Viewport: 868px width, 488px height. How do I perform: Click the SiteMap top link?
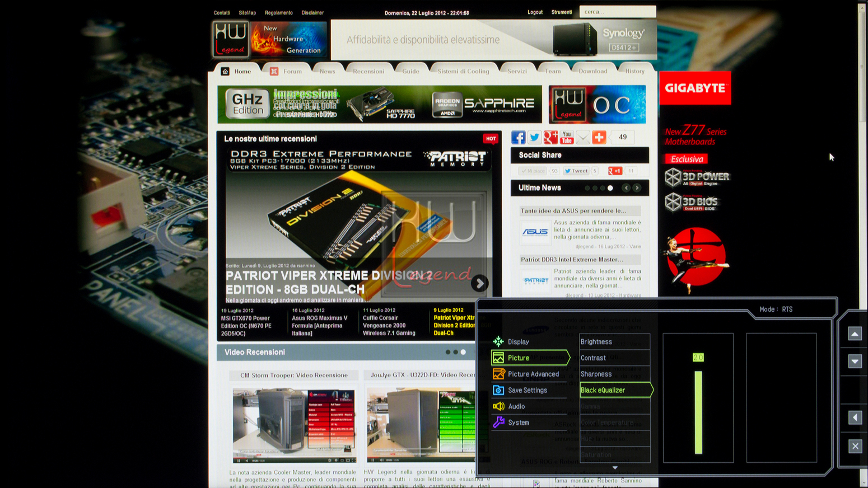247,12
